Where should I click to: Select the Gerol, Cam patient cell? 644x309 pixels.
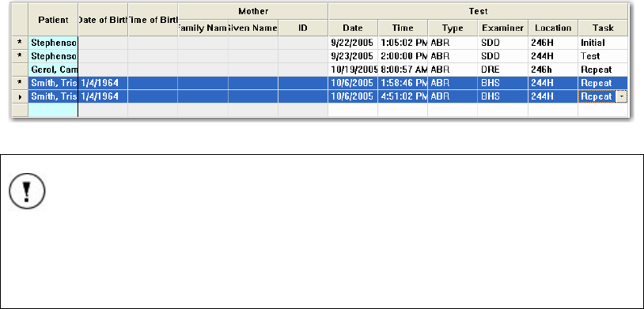[x=53, y=70]
